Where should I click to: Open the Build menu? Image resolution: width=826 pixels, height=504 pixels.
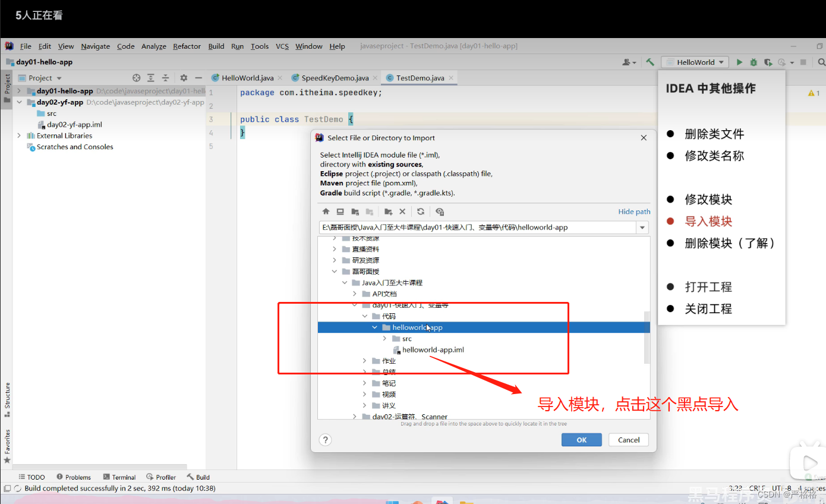coord(216,46)
